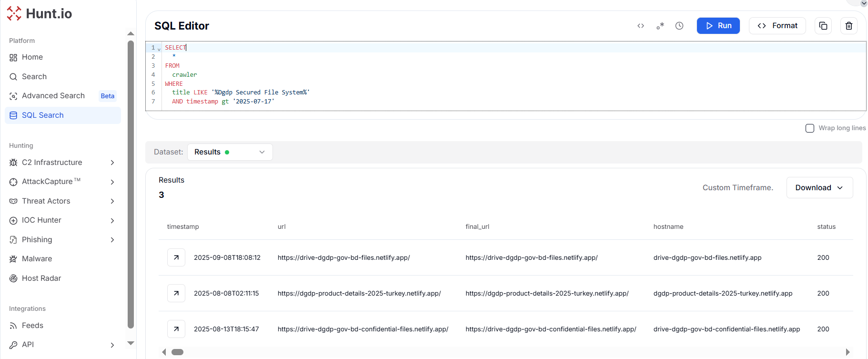This screenshot has height=359, width=868.
Task: Go to Advanced Search page
Action: point(53,96)
